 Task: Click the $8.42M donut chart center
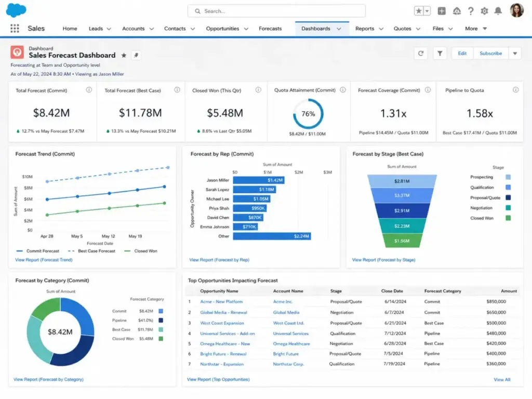60,332
